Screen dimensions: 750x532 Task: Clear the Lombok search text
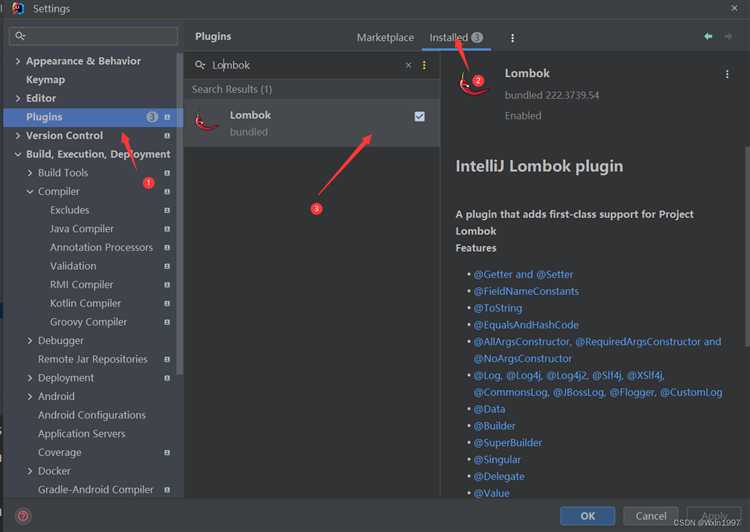(x=408, y=65)
